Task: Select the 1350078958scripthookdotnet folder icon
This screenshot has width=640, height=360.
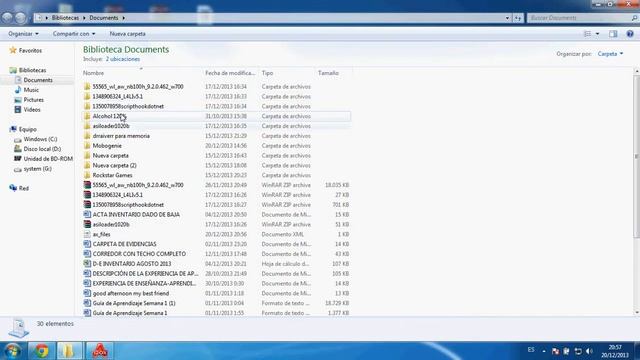Action: (87, 106)
